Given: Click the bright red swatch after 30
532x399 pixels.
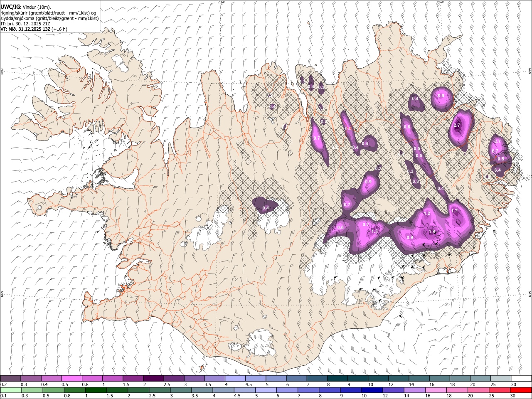Looking at the screenshot, I should tap(521, 390).
